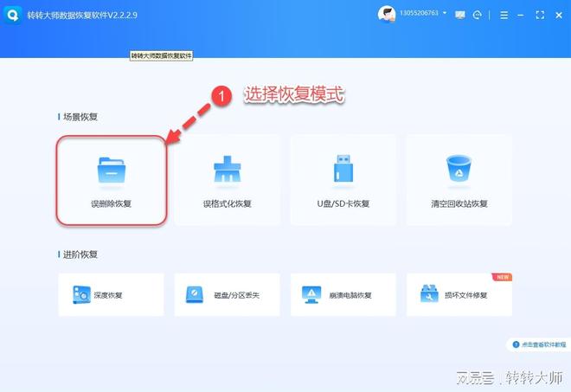Click the 损坏文件修复 label text

[465, 295]
